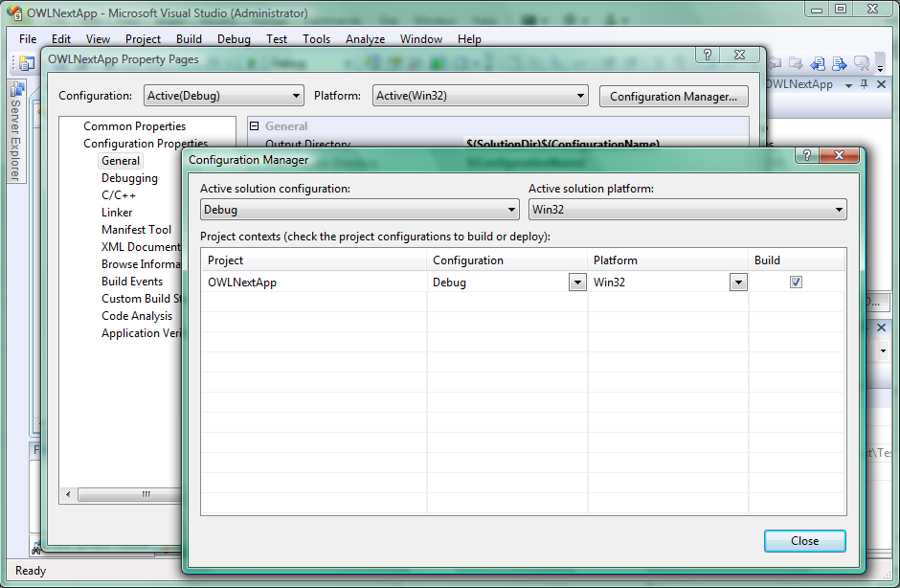Click the Project column header
900x588 pixels.
(x=313, y=260)
